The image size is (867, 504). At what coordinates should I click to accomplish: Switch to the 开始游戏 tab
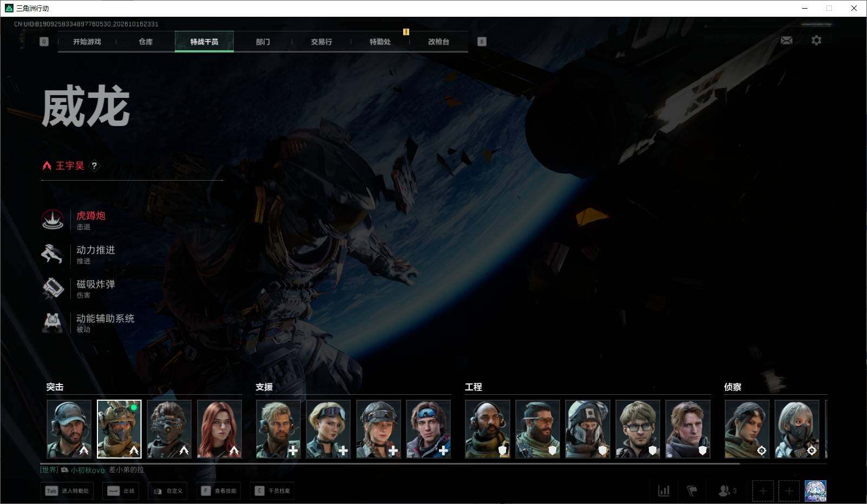click(x=87, y=42)
